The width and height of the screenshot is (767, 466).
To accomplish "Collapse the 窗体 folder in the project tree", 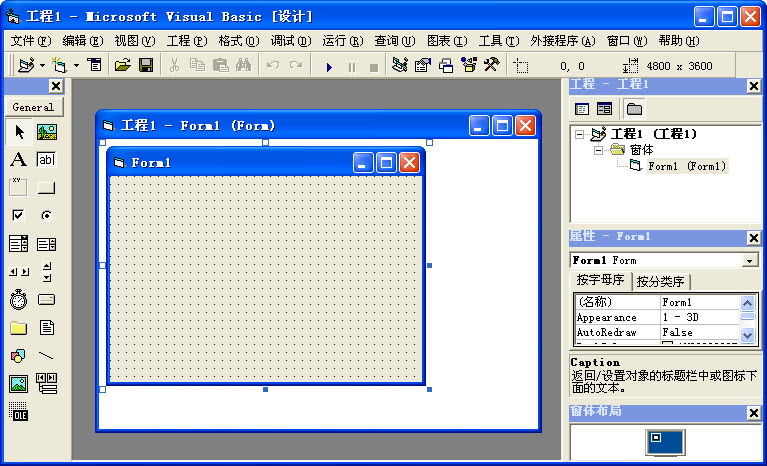I will pyautogui.click(x=599, y=150).
